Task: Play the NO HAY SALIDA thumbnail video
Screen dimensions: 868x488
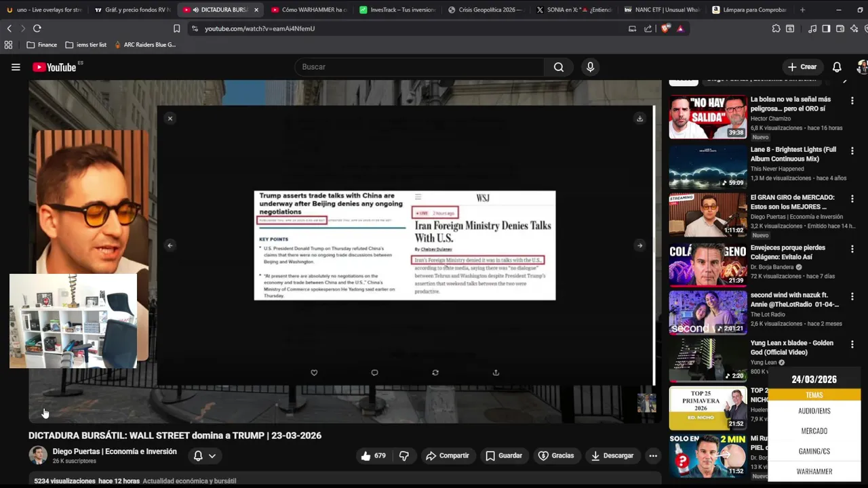Action: click(708, 117)
